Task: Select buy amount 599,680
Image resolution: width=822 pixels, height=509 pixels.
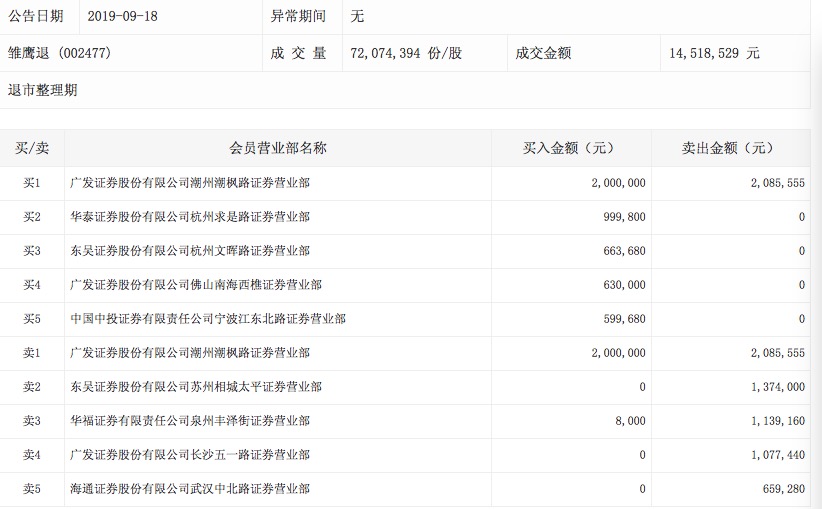Action: click(624, 319)
